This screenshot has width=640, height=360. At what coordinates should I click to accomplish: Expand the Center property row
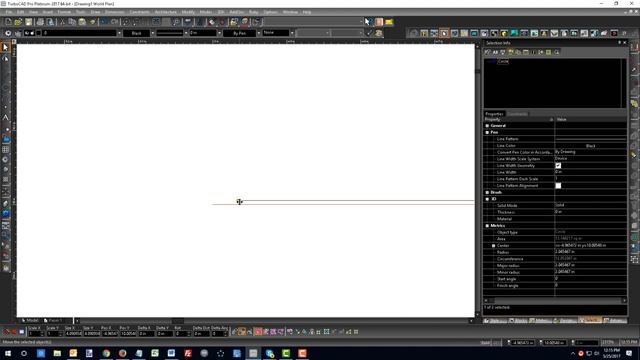[x=493, y=246]
